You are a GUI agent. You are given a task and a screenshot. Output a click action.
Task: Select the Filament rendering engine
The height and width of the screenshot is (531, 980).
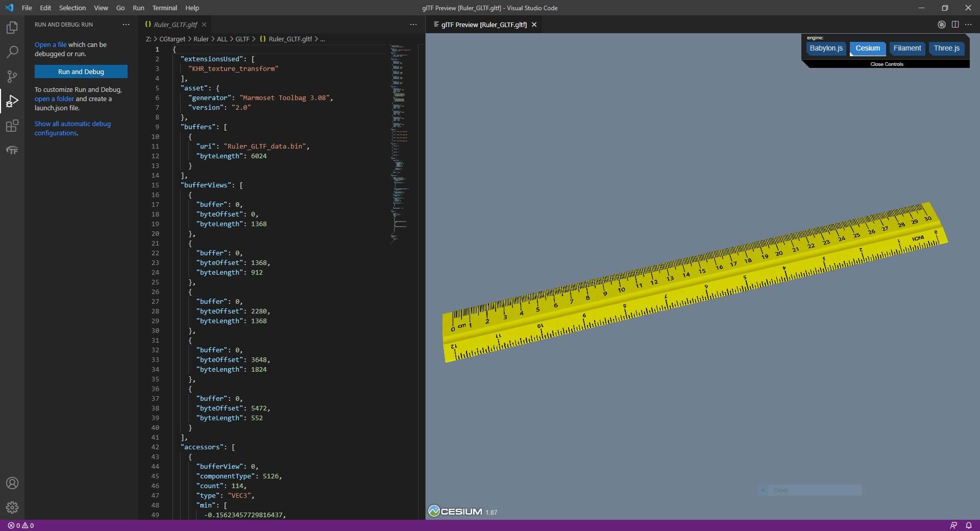point(907,49)
